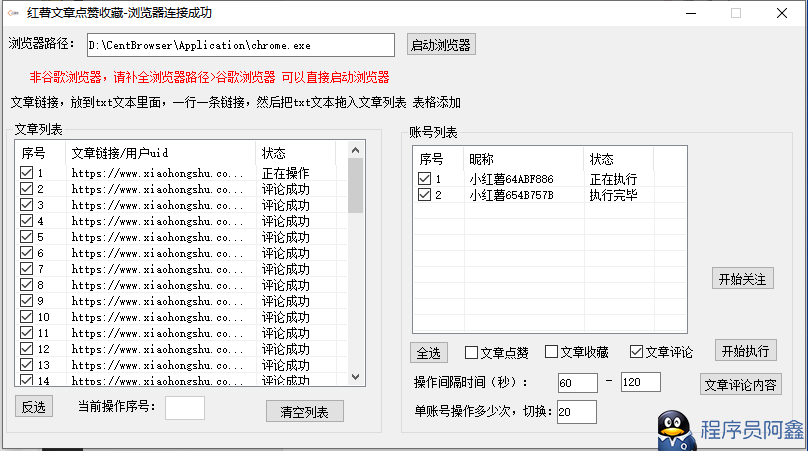Click the account list 昵称 column header
This screenshot has height=451, width=808.
(x=524, y=159)
